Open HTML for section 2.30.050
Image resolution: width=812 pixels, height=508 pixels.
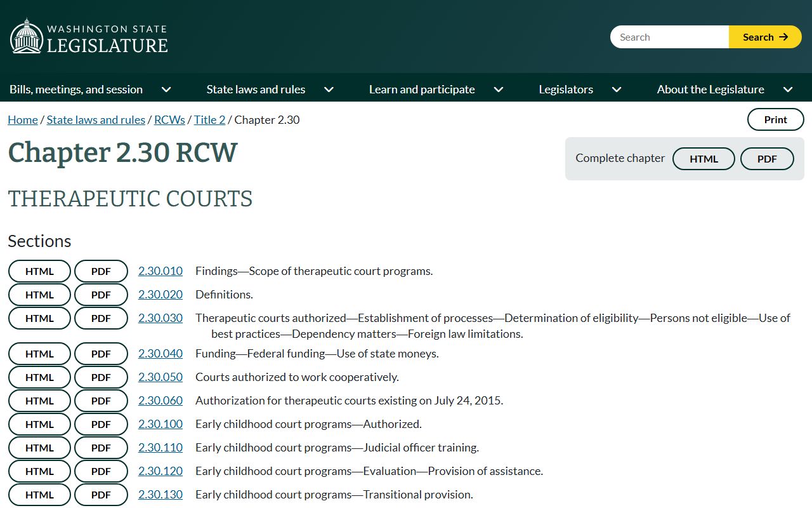pyautogui.click(x=39, y=377)
